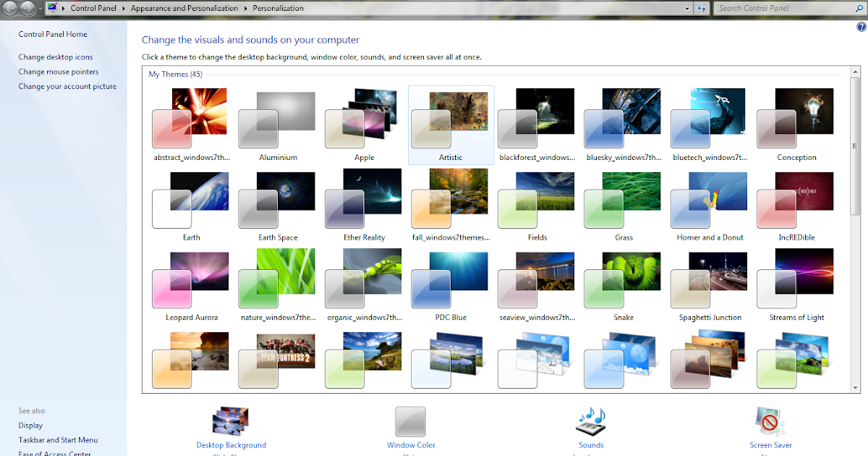Screen dimensions: 868x456
Task: Select the IncREDible theme
Action: click(x=796, y=206)
